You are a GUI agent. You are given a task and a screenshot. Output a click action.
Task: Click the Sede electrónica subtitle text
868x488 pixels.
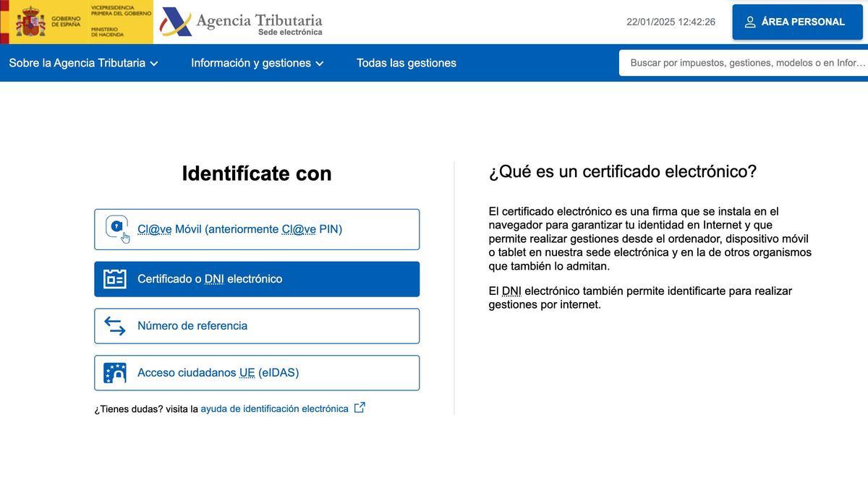coord(290,32)
